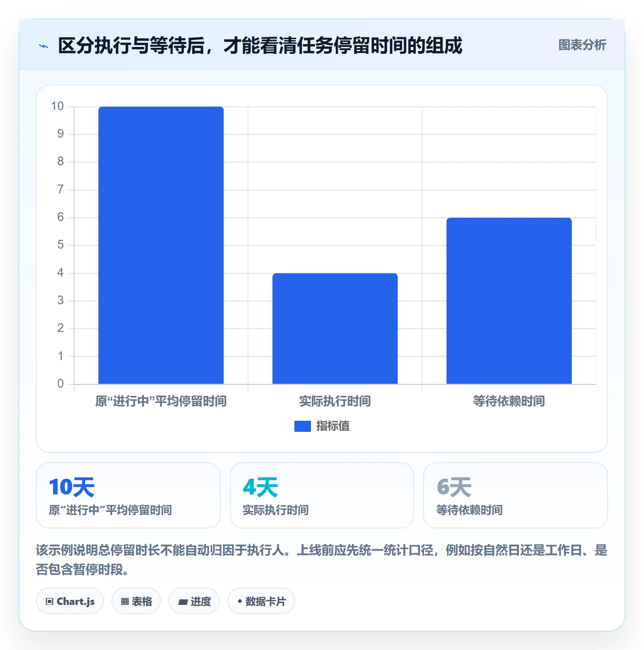
Task: Click the 图表分析 label in the header
Action: point(582,45)
